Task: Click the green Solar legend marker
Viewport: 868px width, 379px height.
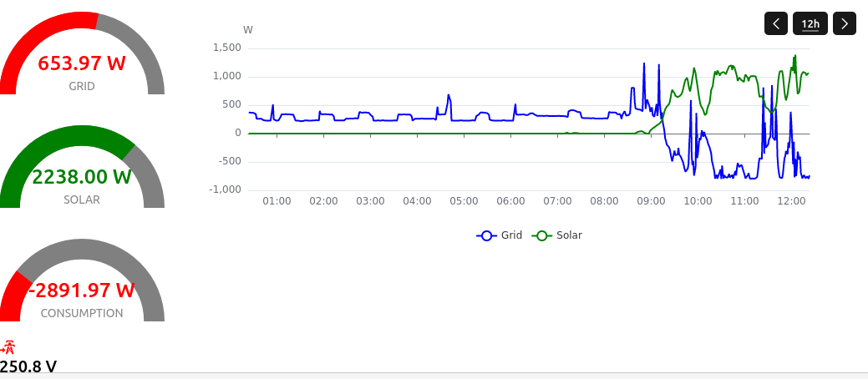Action: pyautogui.click(x=542, y=235)
